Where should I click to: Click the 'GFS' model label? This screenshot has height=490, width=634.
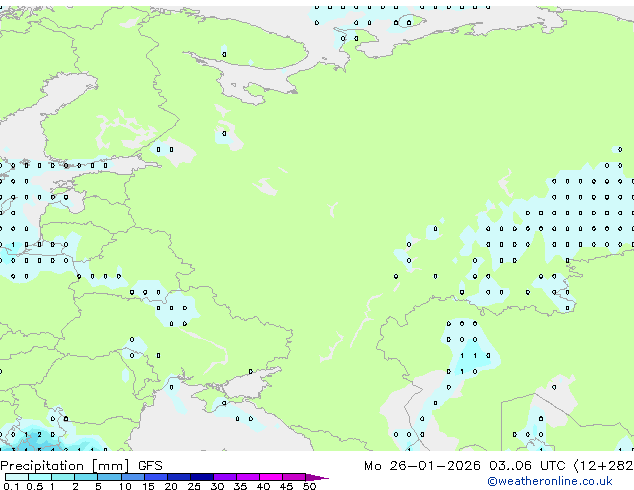tap(150, 466)
